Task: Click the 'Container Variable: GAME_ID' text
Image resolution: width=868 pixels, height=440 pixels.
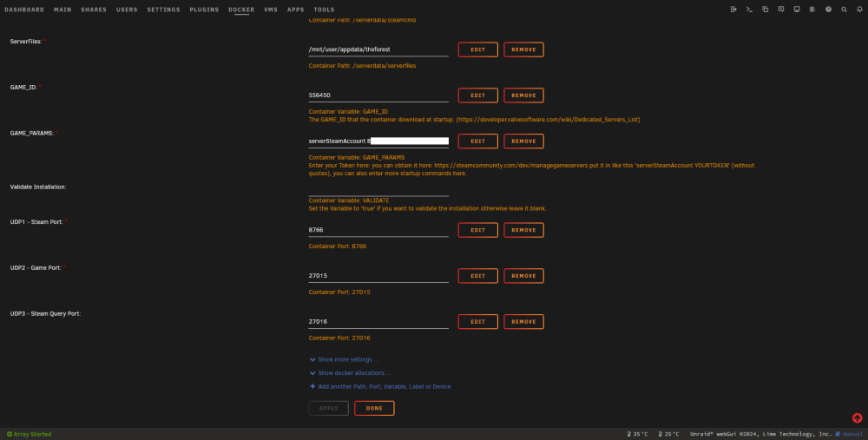Action: click(x=348, y=112)
